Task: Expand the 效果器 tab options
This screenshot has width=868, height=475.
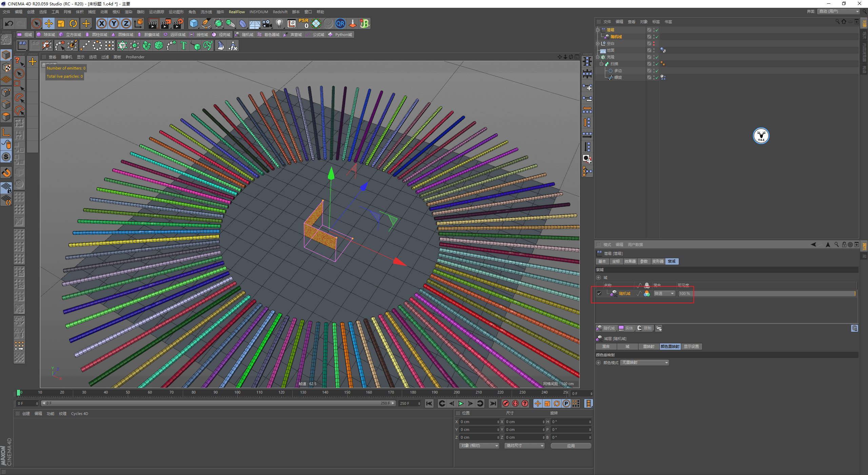Action: pyautogui.click(x=629, y=262)
